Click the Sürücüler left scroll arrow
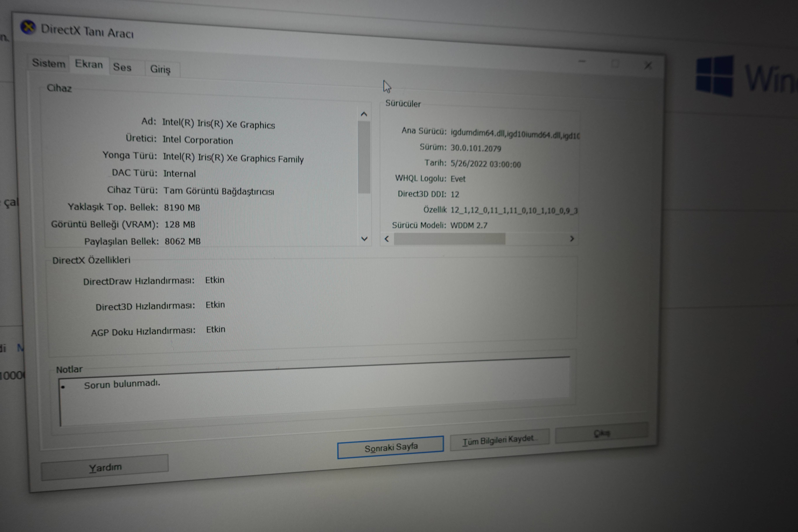The width and height of the screenshot is (798, 532). tap(386, 239)
